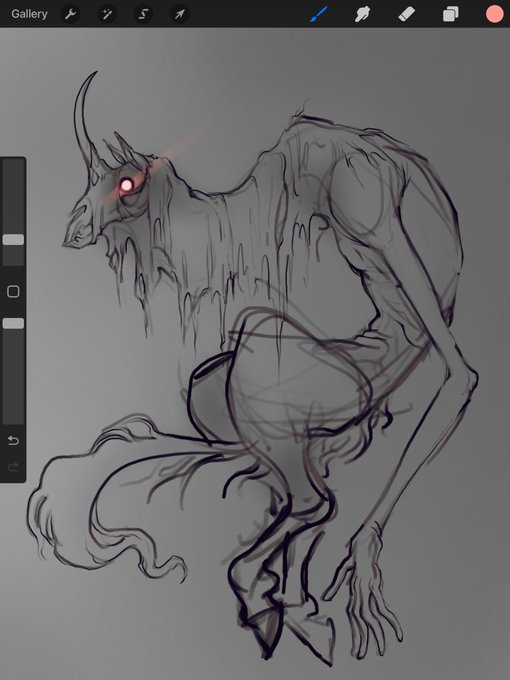The image size is (510, 680).
Task: Redo the last undone action
Action: 13,467
